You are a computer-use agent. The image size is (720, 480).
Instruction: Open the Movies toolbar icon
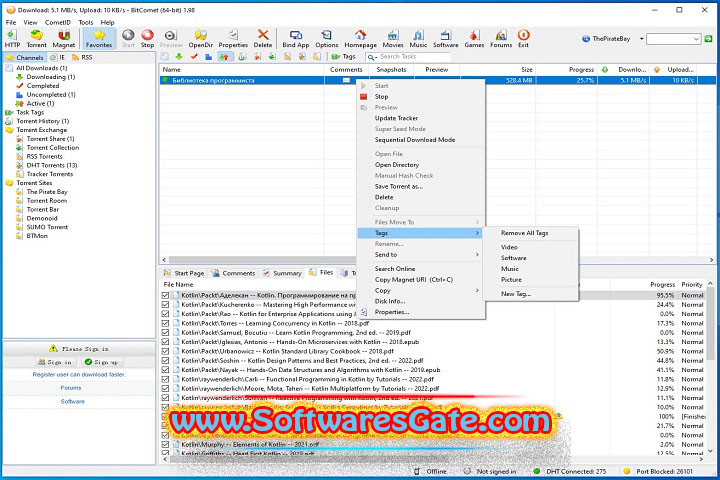click(x=393, y=39)
